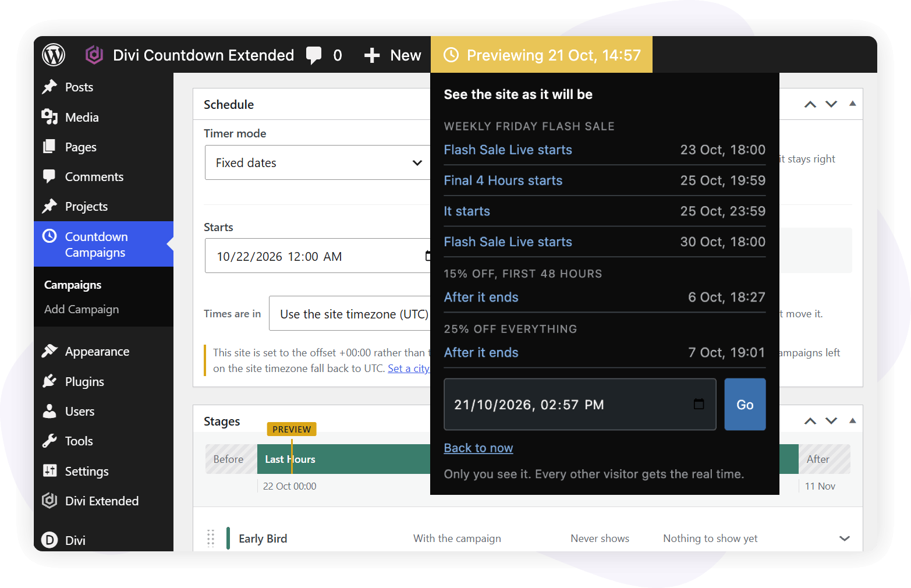
Task: Click the Media icon in sidebar
Action: [49, 117]
